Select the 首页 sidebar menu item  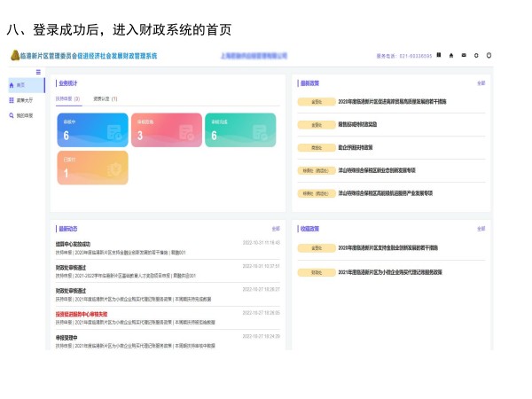click(27, 85)
